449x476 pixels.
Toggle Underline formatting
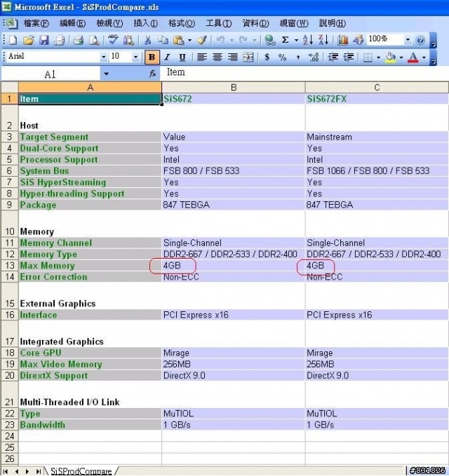(x=182, y=57)
